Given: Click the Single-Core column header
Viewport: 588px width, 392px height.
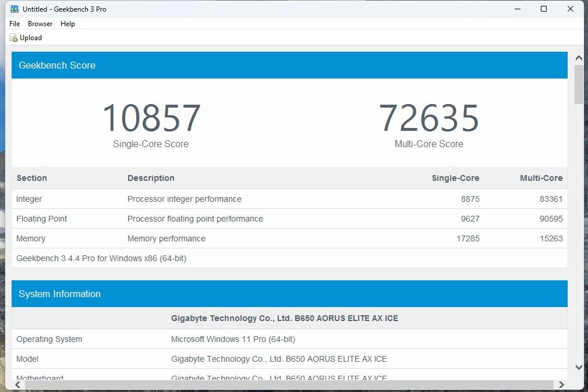Looking at the screenshot, I should 455,178.
